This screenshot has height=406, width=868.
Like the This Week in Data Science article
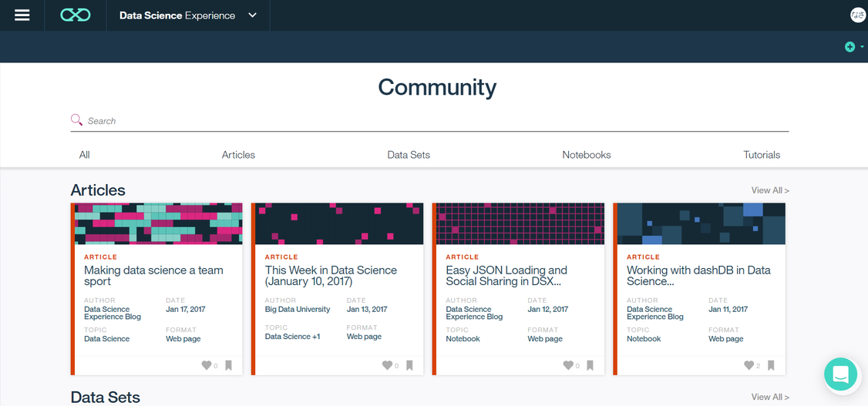[x=388, y=365]
